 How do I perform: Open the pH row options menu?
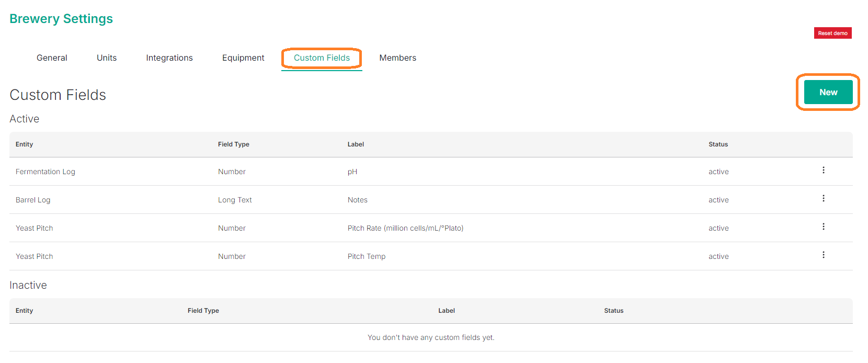pyautogui.click(x=823, y=170)
